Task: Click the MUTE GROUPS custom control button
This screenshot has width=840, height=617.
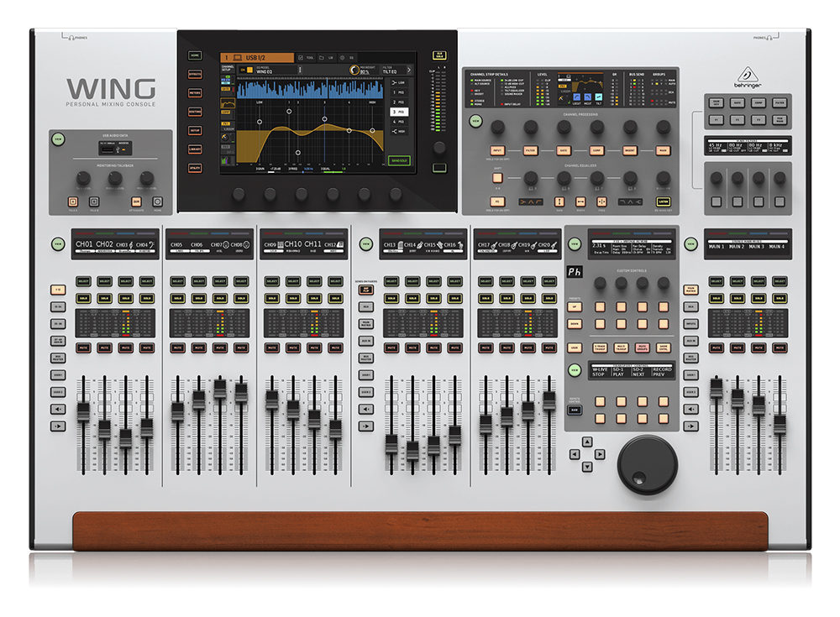Action: click(643, 348)
